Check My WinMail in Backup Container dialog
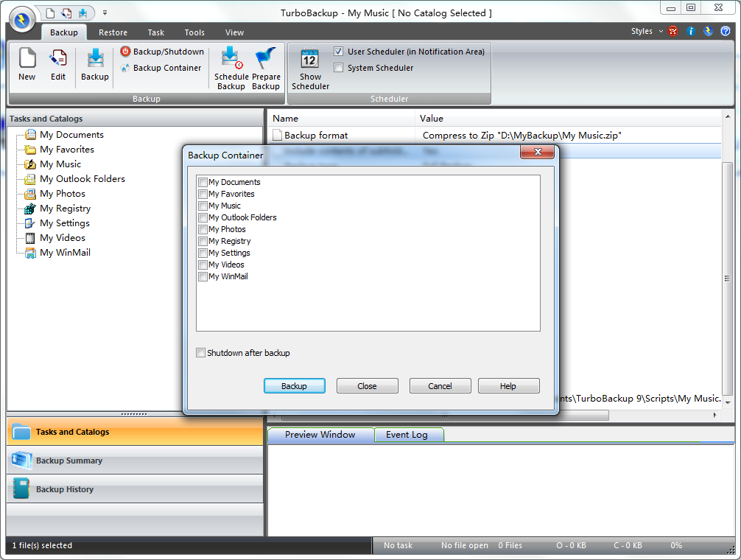The width and height of the screenshot is (741, 560). (203, 276)
